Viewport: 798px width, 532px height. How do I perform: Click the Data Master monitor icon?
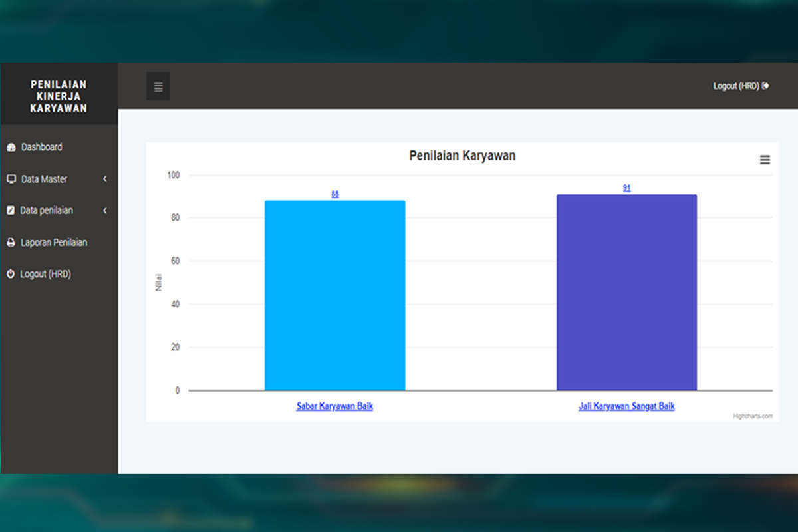click(x=11, y=179)
